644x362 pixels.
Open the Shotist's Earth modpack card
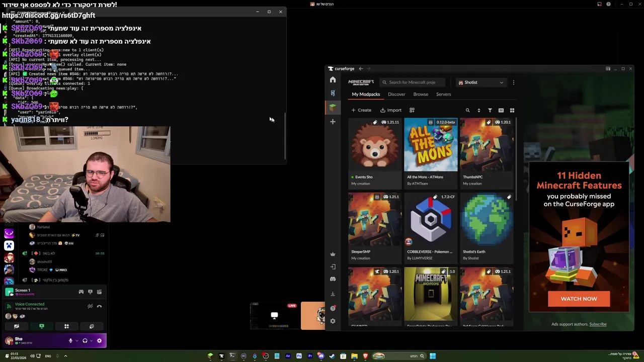click(x=487, y=227)
